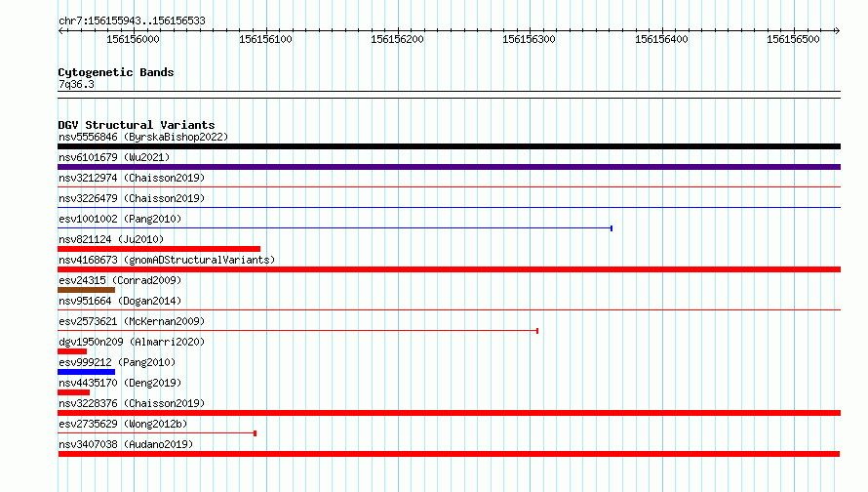
Task: Select the red nsv3407038 variant bar
Action: coord(449,454)
